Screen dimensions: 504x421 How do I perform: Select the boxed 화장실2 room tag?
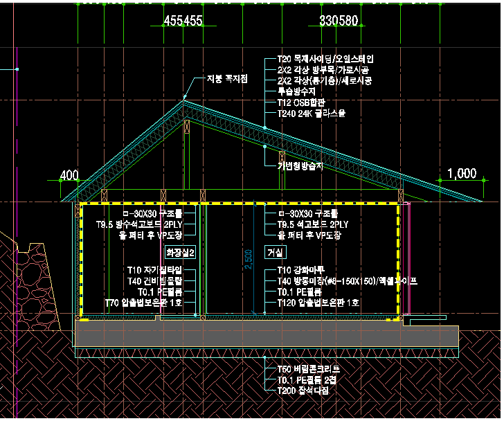point(181,253)
